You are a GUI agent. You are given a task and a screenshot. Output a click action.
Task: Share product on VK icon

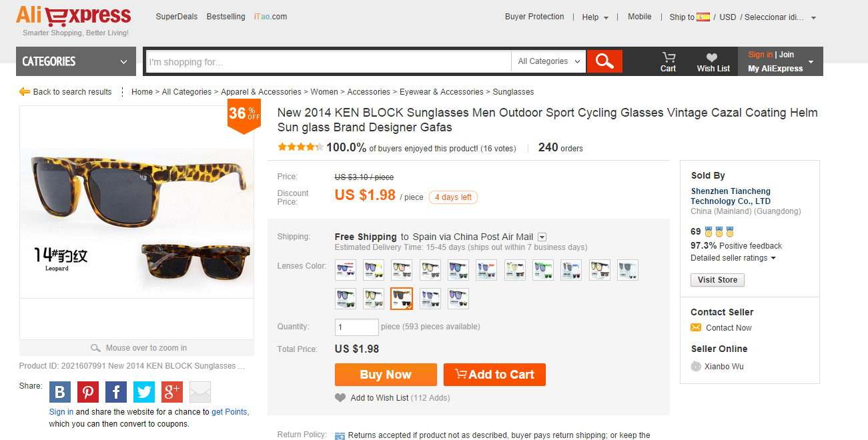click(60, 392)
